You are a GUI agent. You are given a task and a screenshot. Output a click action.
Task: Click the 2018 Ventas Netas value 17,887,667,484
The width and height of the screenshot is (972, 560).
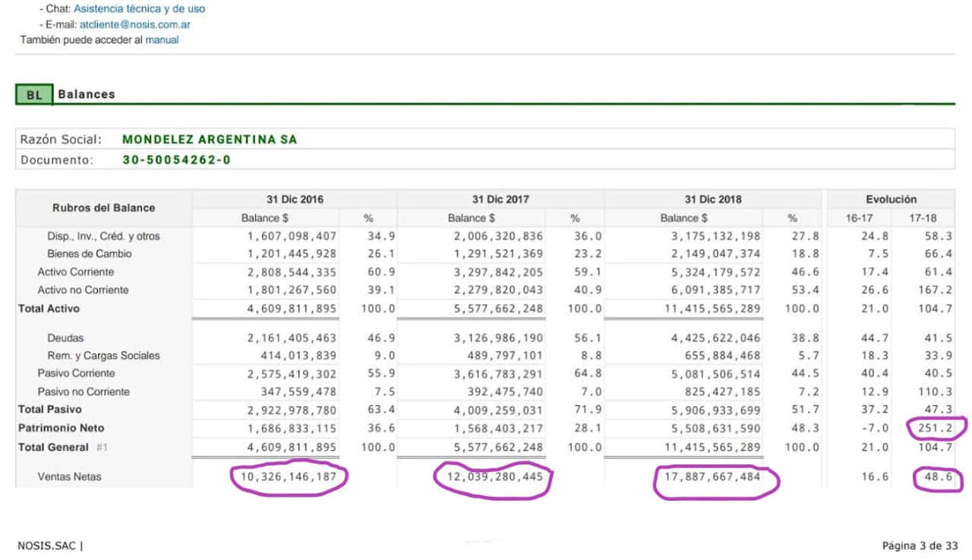(x=712, y=477)
